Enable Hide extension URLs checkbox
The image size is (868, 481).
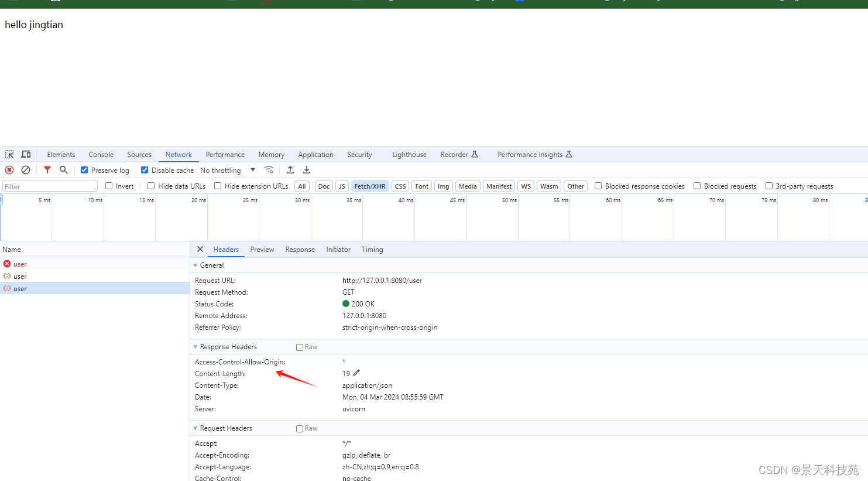(218, 186)
